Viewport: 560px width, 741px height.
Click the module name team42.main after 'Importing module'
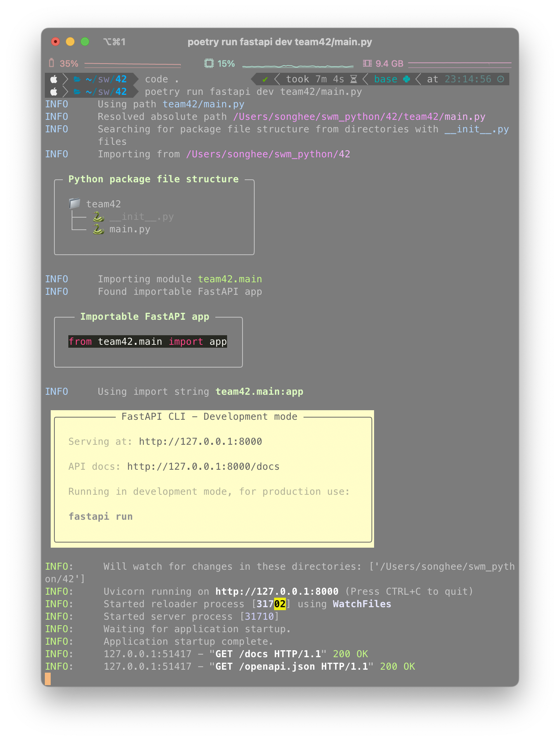click(x=230, y=279)
